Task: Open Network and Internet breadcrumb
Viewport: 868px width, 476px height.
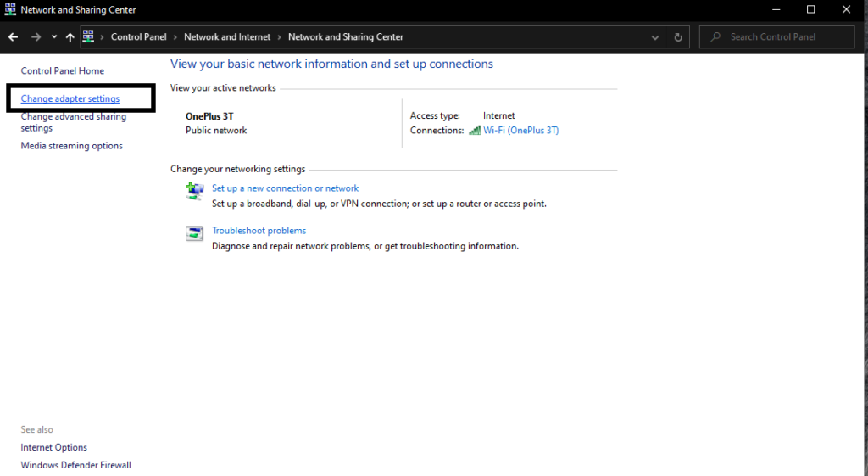Action: (x=227, y=36)
